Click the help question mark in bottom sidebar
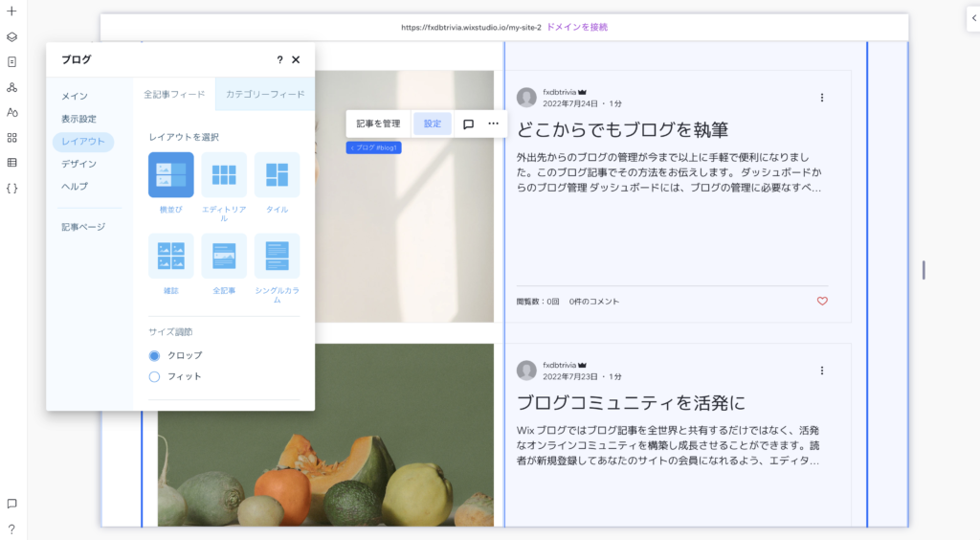The image size is (980, 540). click(11, 529)
